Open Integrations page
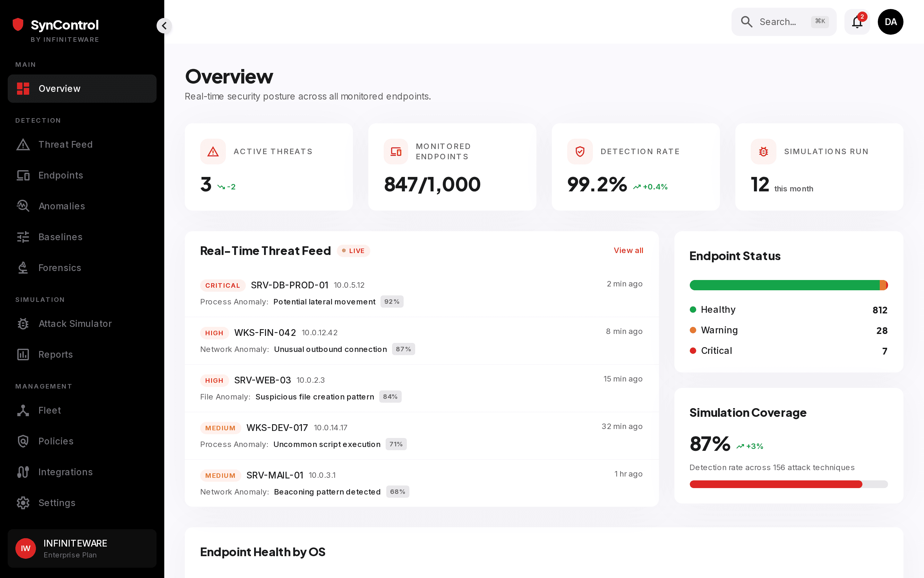 coord(82,472)
